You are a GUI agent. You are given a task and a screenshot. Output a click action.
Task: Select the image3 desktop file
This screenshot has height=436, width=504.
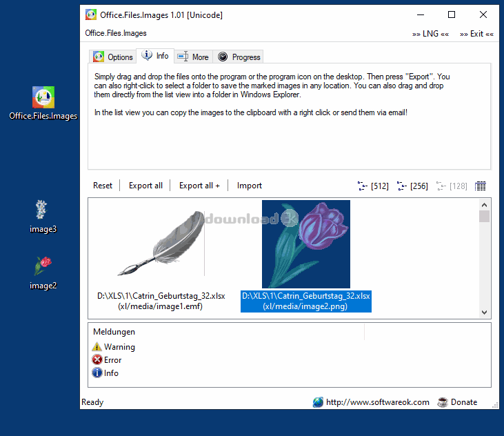(43, 216)
